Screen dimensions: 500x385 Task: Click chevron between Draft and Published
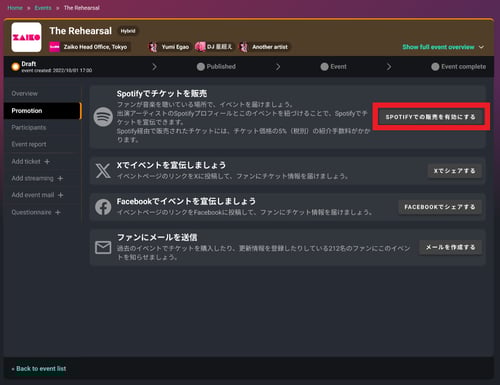click(154, 67)
